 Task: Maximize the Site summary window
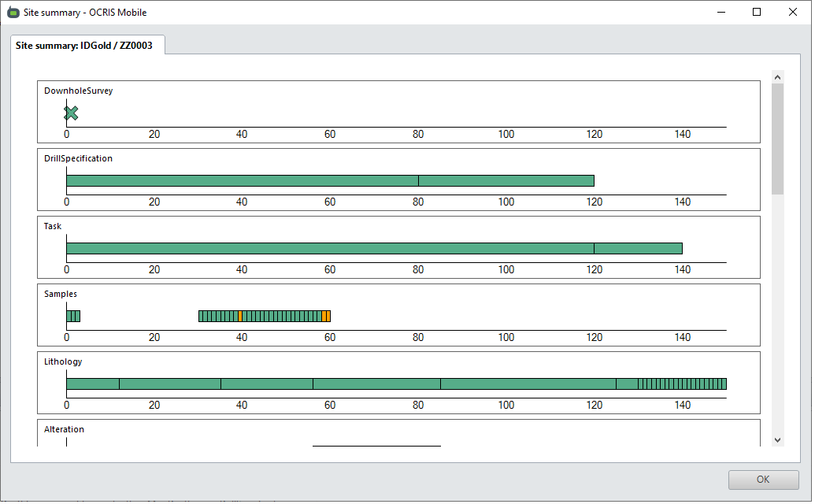pyautogui.click(x=757, y=13)
